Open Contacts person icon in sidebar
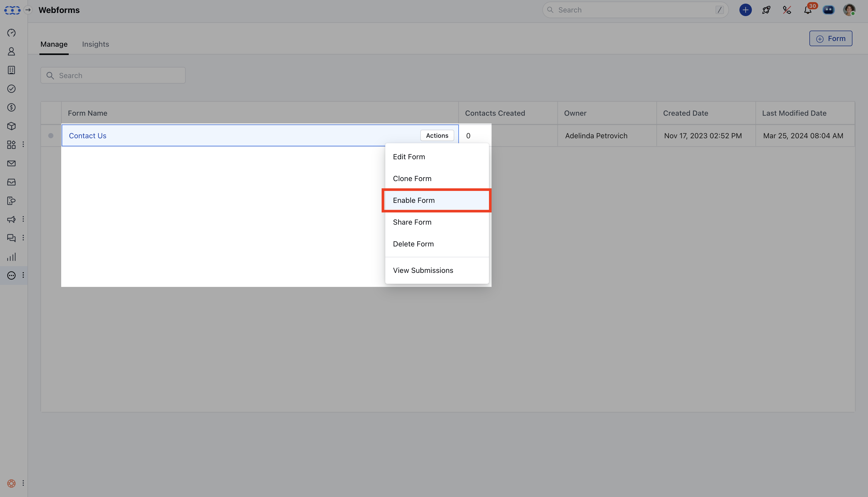The height and width of the screenshot is (497, 868). (11, 52)
